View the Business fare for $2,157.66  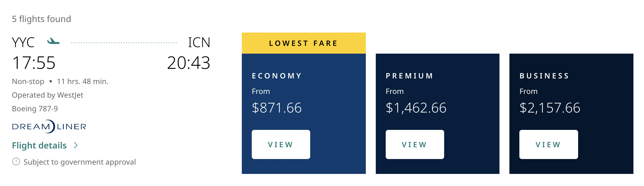click(x=548, y=144)
